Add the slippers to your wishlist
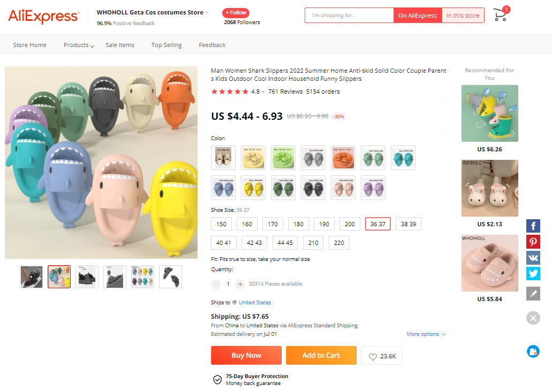The height and width of the screenshot is (392, 552). click(381, 355)
